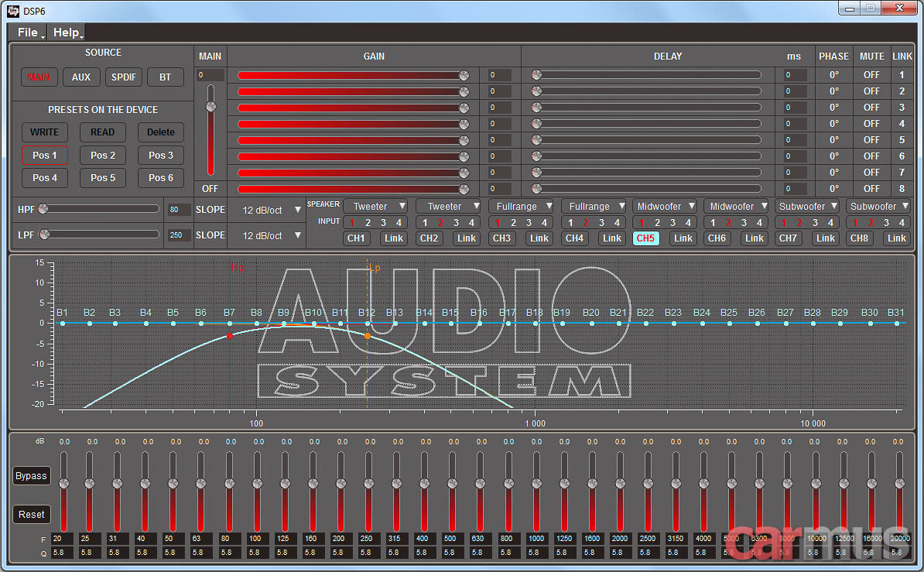Screen dimensions: 924x572
Task: Reset all EQ bands
Action: [31, 514]
